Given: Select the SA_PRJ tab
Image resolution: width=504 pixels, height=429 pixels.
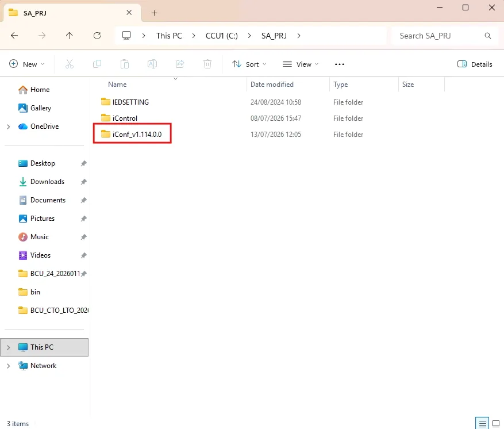Looking at the screenshot, I should (72, 13).
